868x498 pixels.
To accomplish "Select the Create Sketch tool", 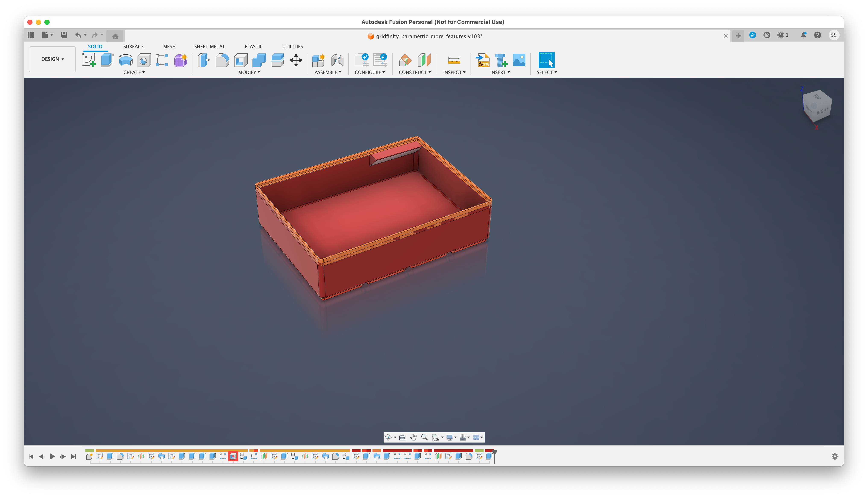I will [x=89, y=60].
